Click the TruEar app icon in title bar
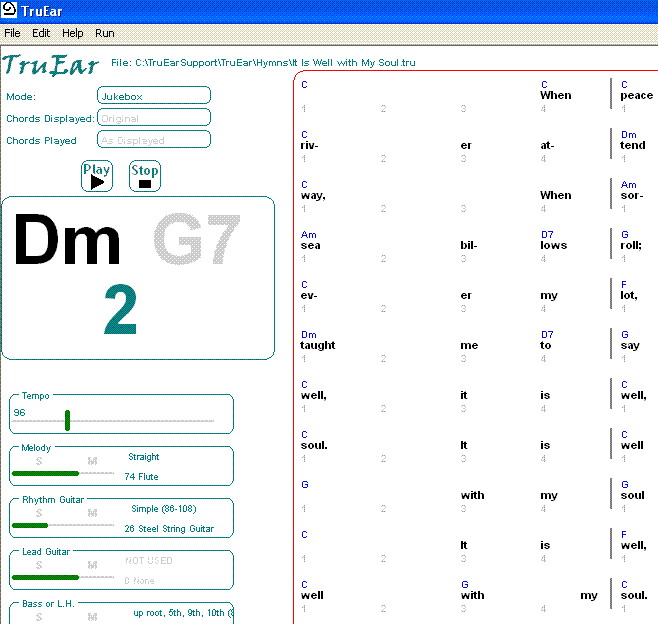The height and width of the screenshot is (624, 658). (9, 10)
